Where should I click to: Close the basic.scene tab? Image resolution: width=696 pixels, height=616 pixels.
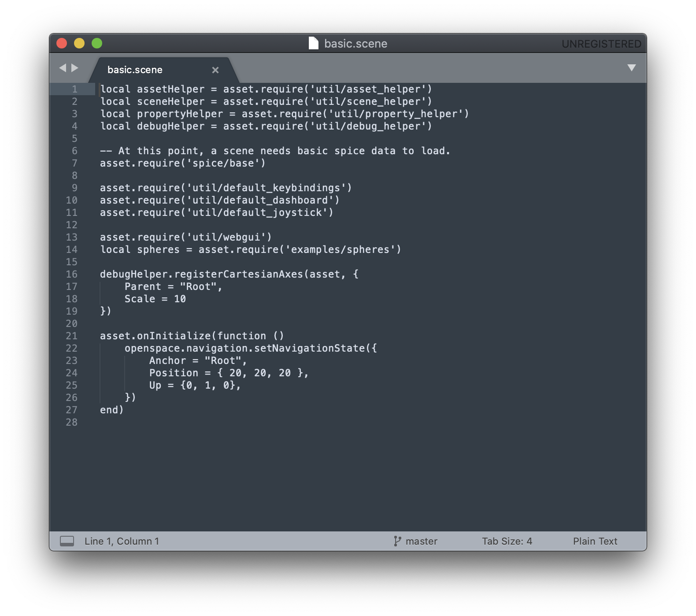click(215, 70)
